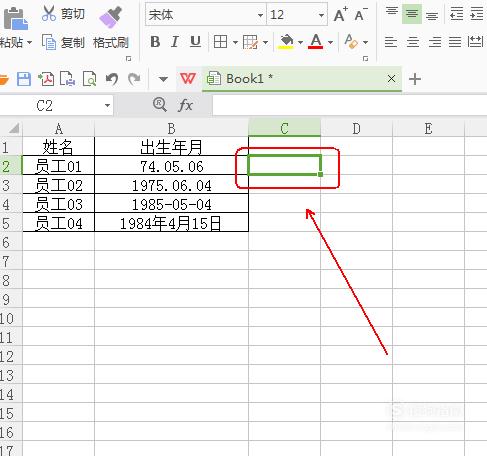The image size is (487, 456).
Task: Open the Paste dropdown arrow
Action: coord(29,43)
